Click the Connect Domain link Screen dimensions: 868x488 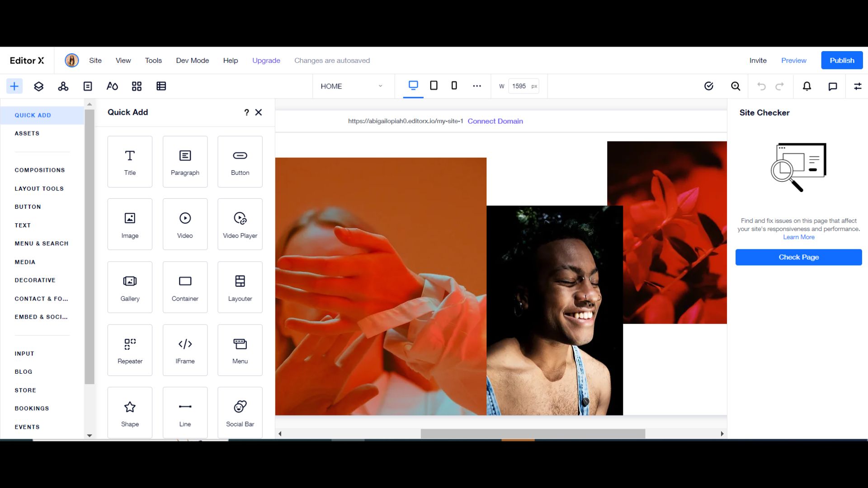pos(495,121)
